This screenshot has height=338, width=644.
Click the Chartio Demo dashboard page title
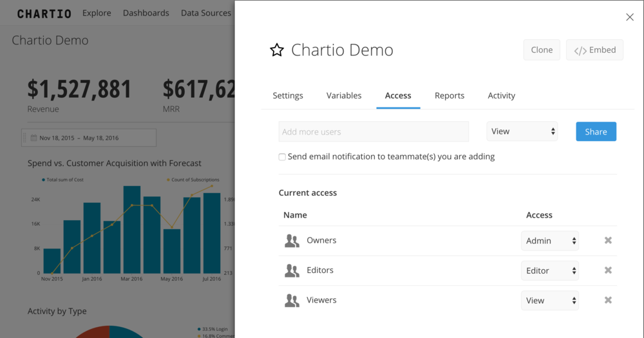(50, 41)
